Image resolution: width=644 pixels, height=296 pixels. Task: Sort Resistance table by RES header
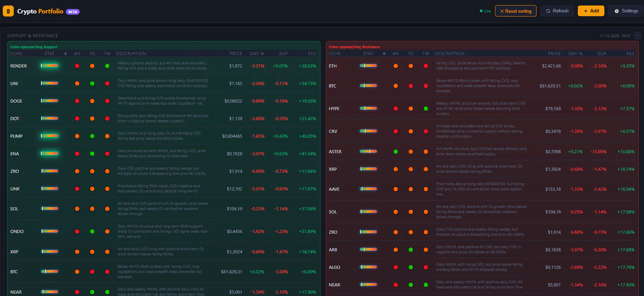point(631,54)
